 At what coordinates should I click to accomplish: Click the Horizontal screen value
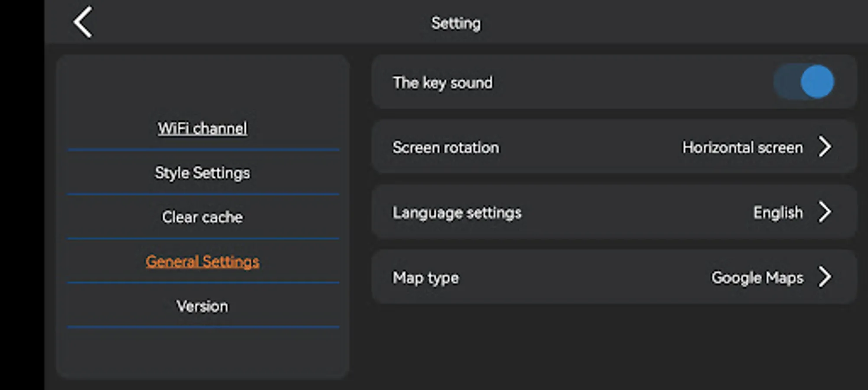(742, 148)
